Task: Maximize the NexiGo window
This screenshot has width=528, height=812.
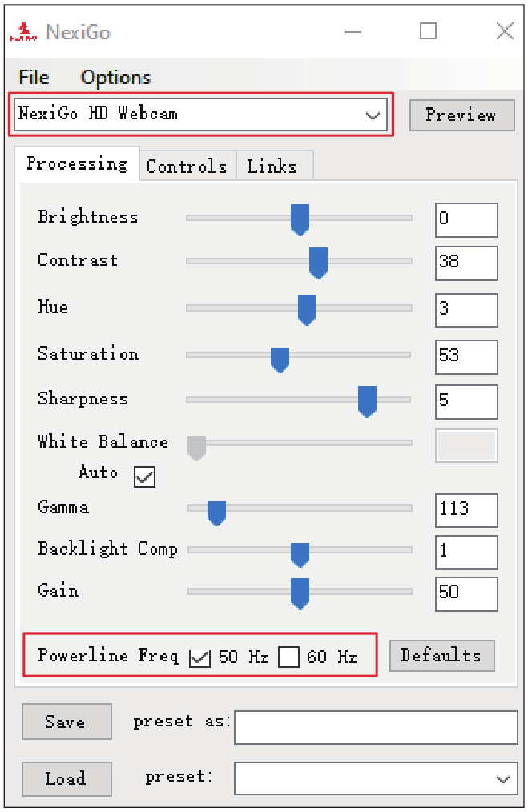Action: [428, 31]
